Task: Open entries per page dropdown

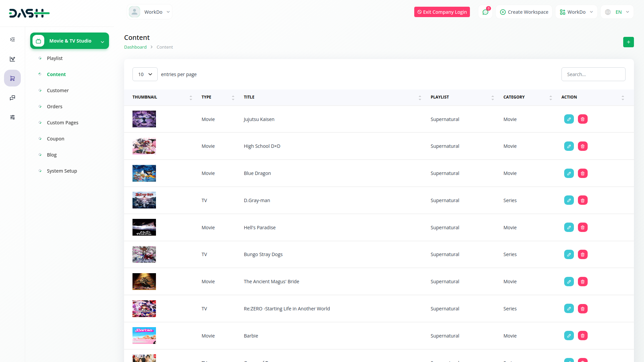Action: point(145,74)
